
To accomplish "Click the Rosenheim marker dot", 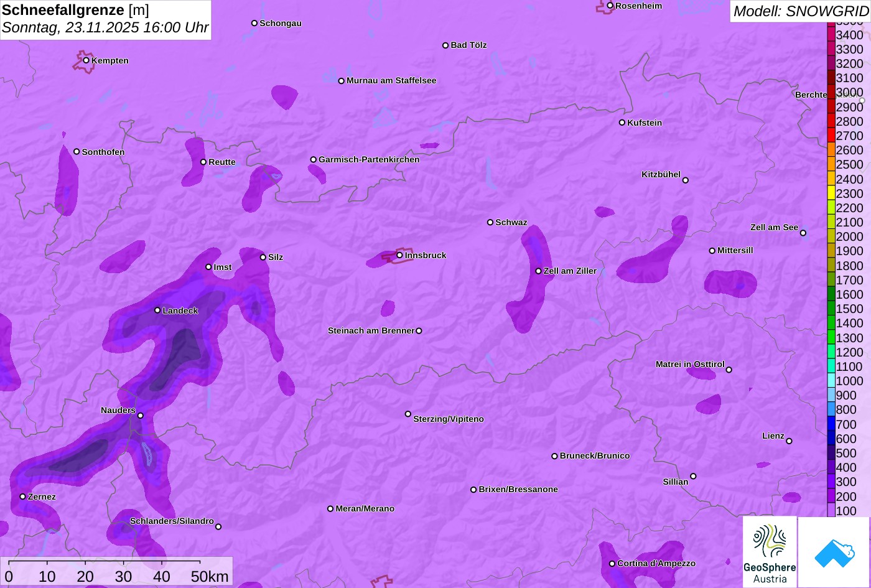I will [610, 6].
